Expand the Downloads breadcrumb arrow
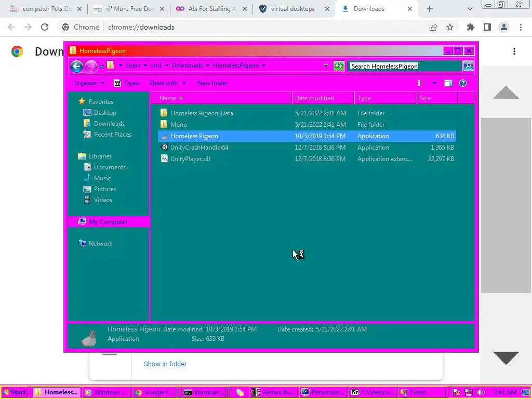This screenshot has height=399, width=532. (208, 65)
